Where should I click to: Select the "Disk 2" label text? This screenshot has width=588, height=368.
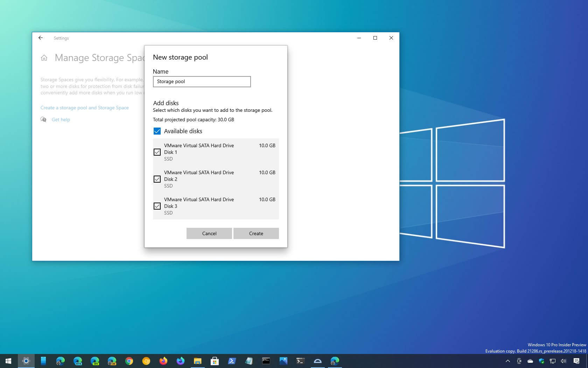click(x=170, y=179)
